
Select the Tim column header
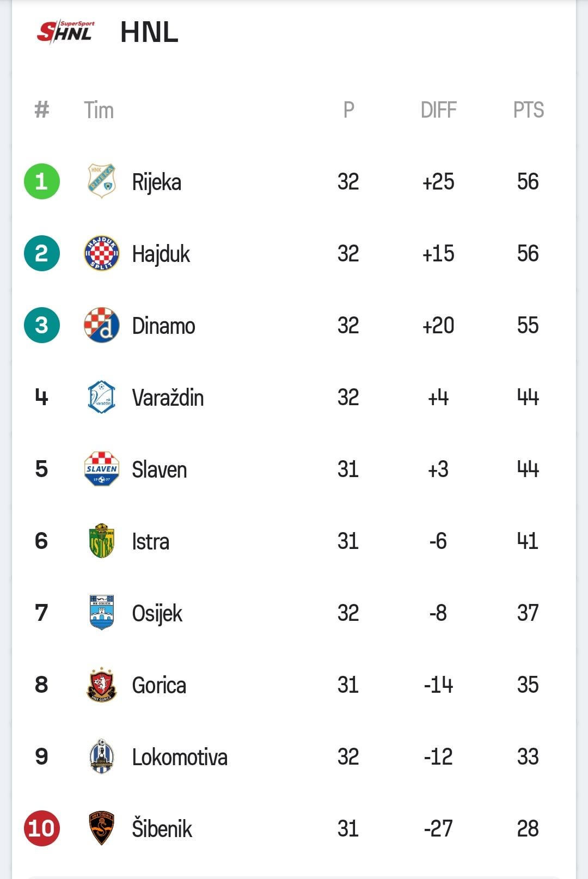tap(99, 110)
